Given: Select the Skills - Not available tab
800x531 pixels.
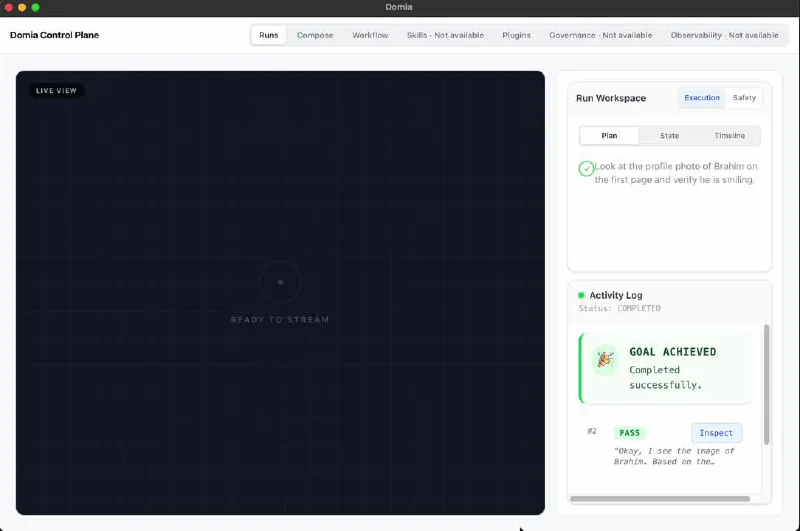Looking at the screenshot, I should [x=445, y=35].
